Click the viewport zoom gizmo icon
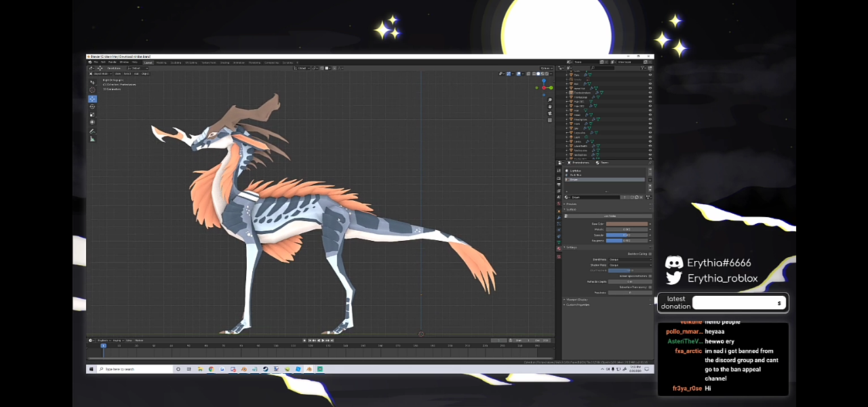Screen dimensions: 868x407 click(x=550, y=100)
